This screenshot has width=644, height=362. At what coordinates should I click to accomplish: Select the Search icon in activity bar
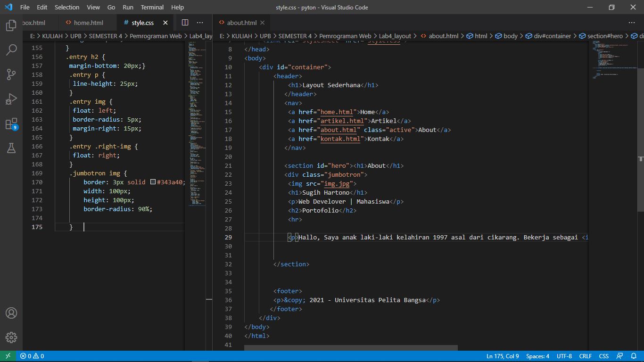pyautogui.click(x=10, y=50)
